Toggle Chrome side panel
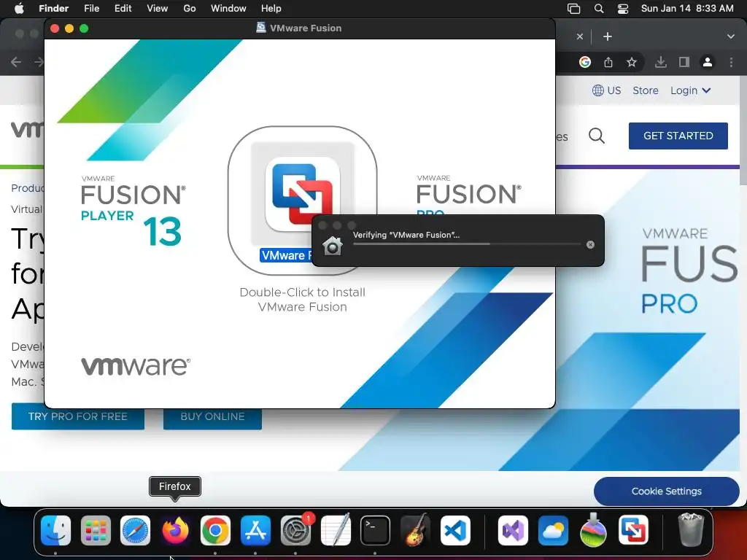The height and width of the screenshot is (560, 747). coord(684,62)
